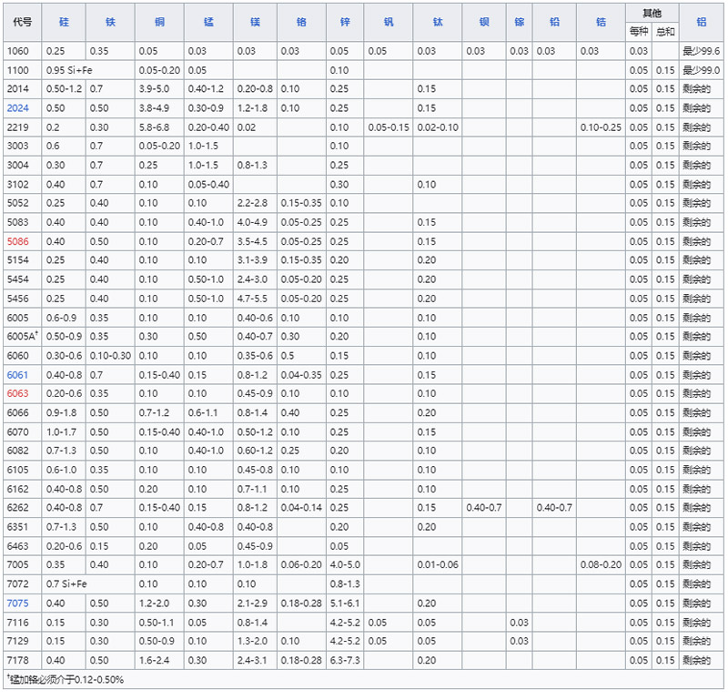This screenshot has width=728, height=700.
Task: Follow the 锆 (zirconium) header link
Action: [x=602, y=22]
